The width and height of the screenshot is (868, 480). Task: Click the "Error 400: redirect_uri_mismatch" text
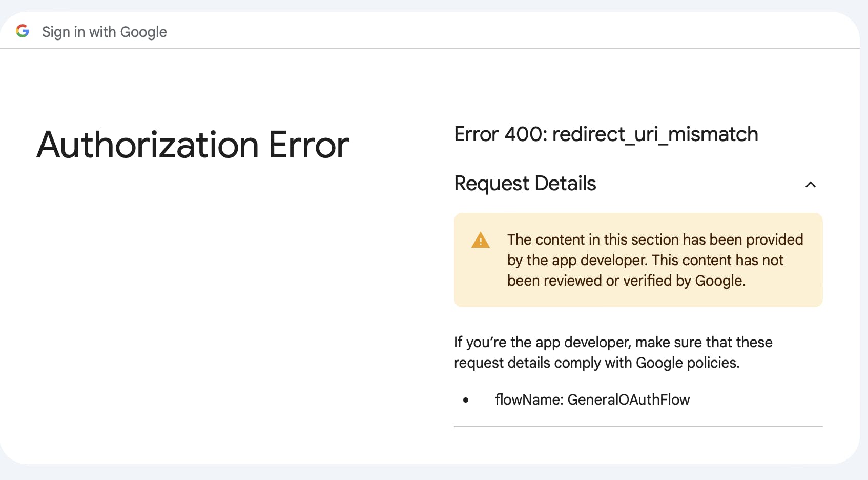(606, 134)
